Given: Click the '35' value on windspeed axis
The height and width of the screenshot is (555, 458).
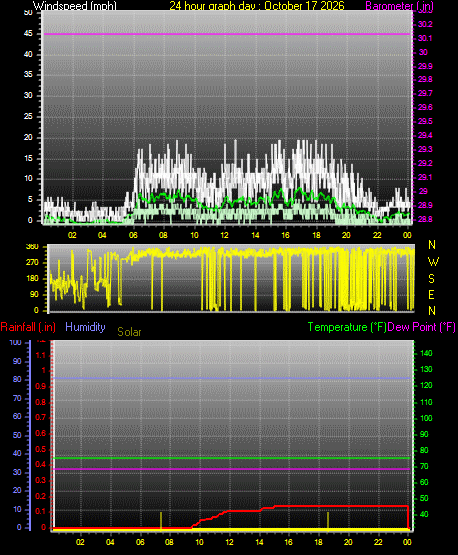Looking at the screenshot, I should [28, 74].
